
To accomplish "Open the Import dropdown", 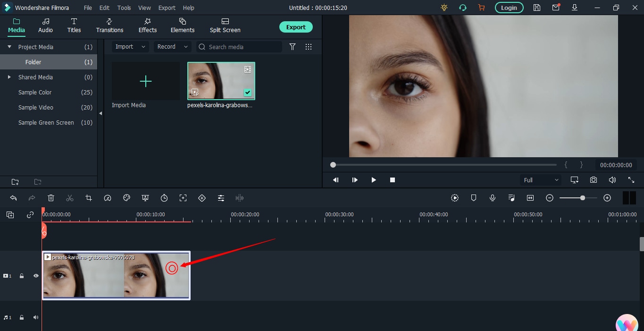I will (x=130, y=47).
